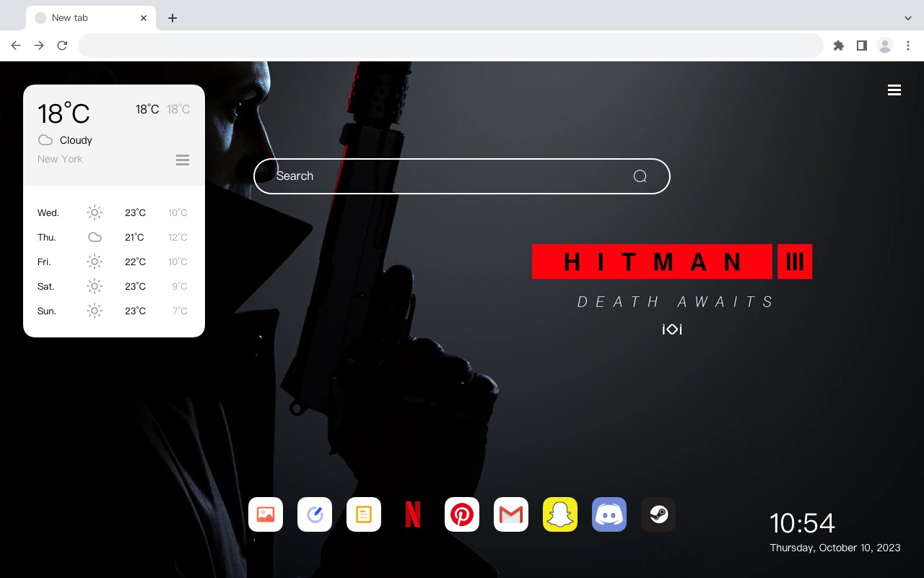Go back to the previous page
924x578 pixels.
[x=16, y=46]
